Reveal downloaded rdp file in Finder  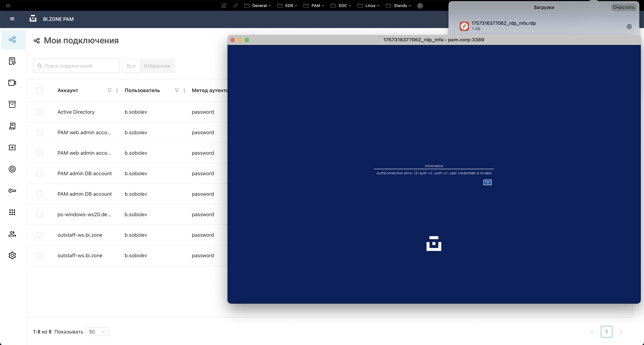coord(629,26)
